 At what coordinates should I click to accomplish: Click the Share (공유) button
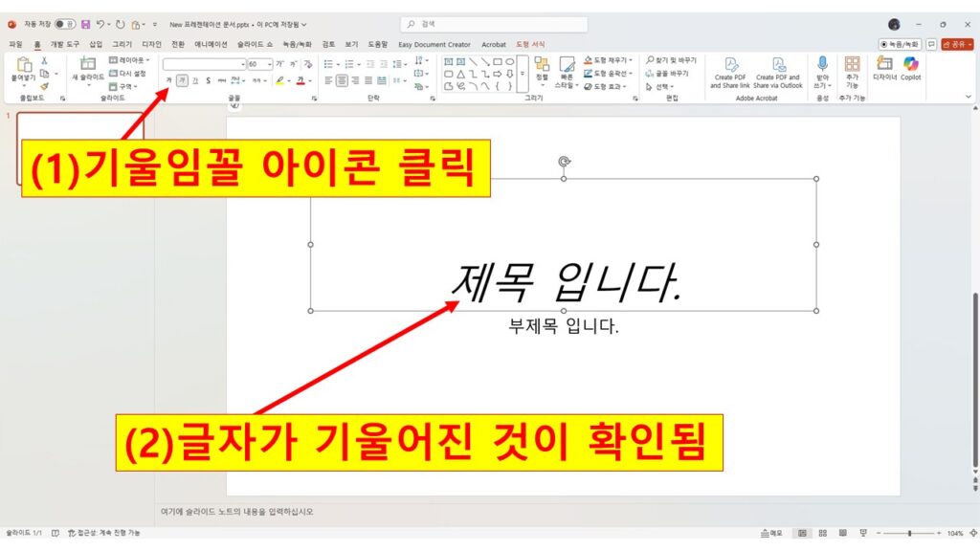click(957, 44)
